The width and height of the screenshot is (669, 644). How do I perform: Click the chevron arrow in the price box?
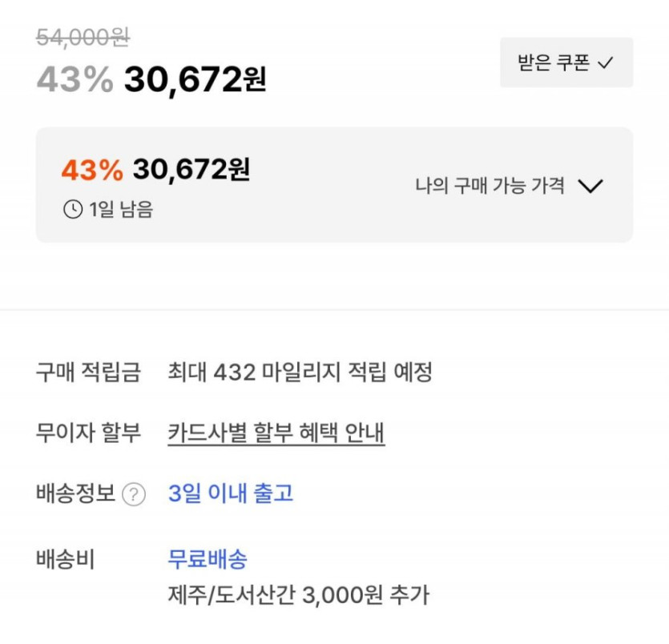pos(590,187)
